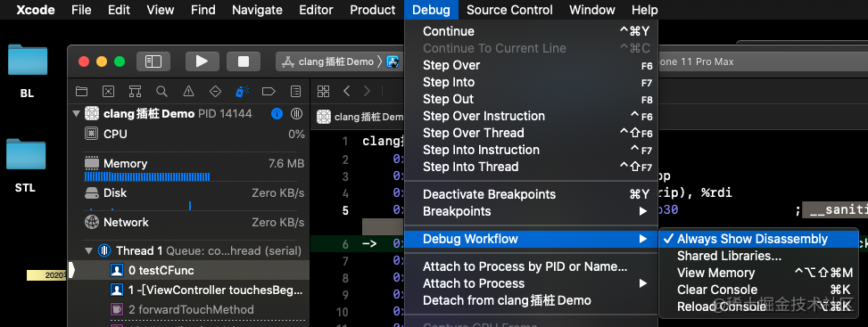Image resolution: width=868 pixels, height=327 pixels.
Task: Open the Product menu
Action: 373,10
